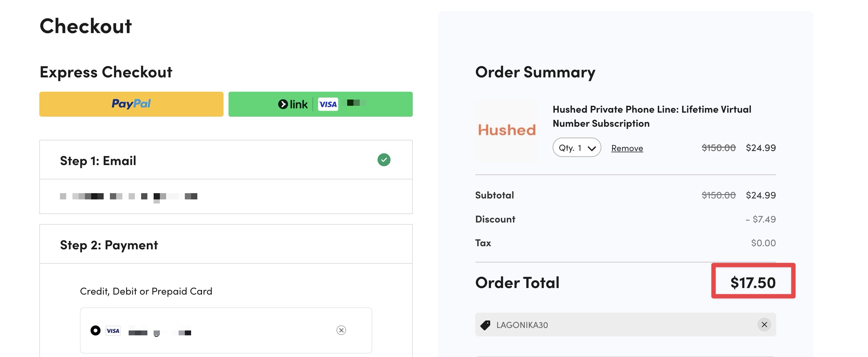The image size is (868, 357).
Task: Click the saved card Visa logo
Action: tap(113, 331)
